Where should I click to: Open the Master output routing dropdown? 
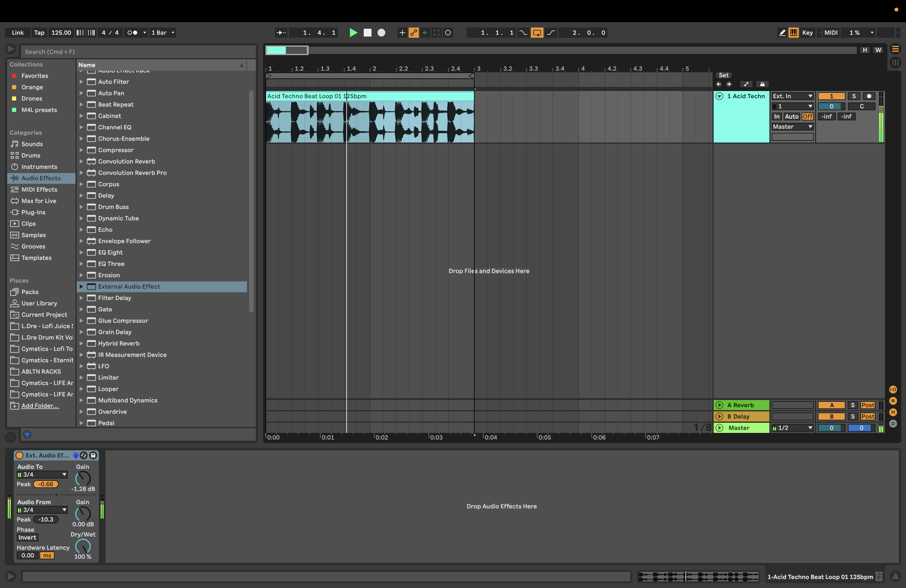click(x=792, y=127)
